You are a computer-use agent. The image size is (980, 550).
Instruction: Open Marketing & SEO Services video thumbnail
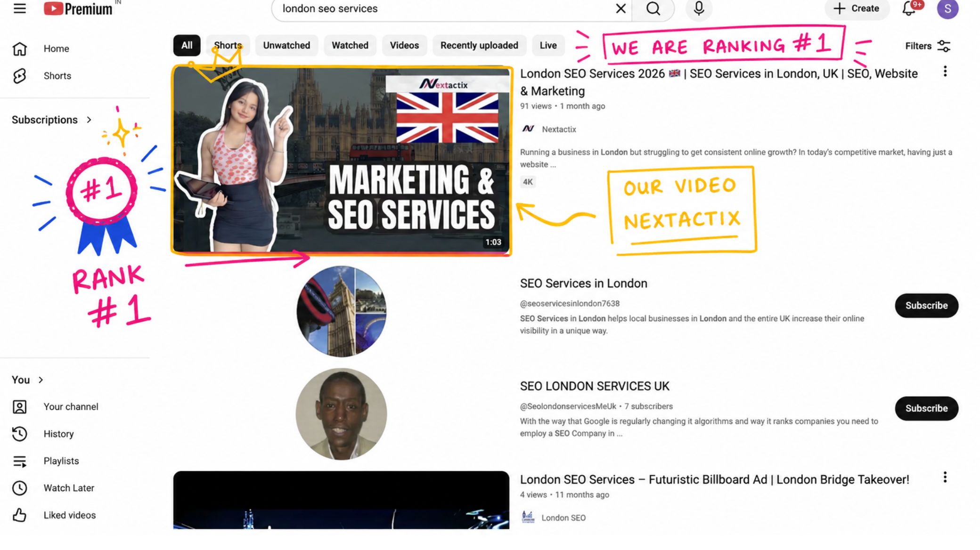[342, 160]
